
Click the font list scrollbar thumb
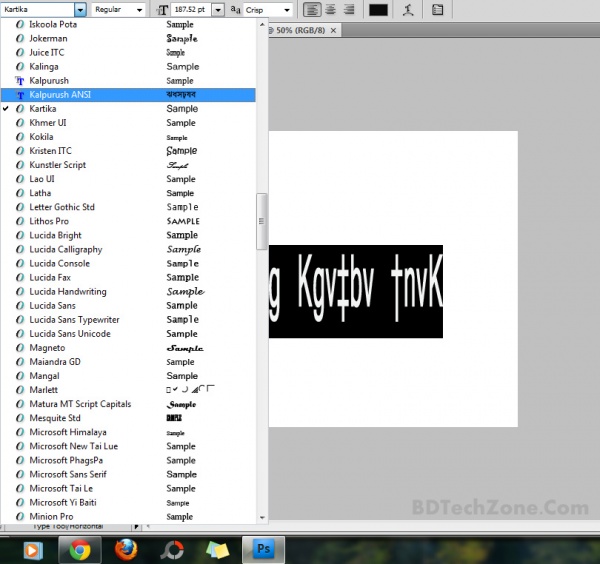262,222
